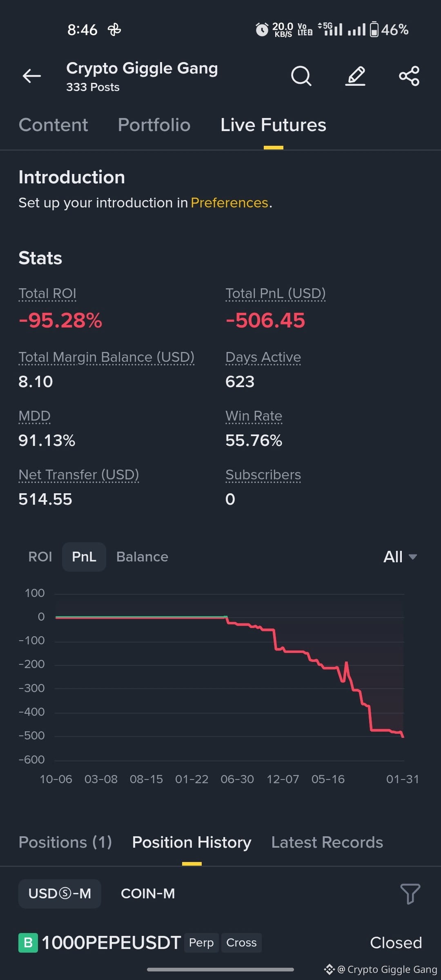Image resolution: width=441 pixels, height=980 pixels.
Task: Tap the back arrow icon
Action: tap(31, 76)
